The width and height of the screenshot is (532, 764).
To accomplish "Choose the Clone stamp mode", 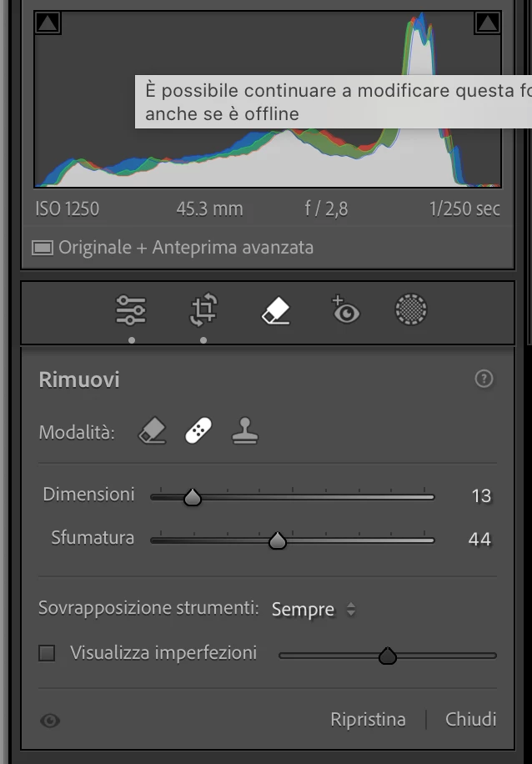I will point(244,430).
